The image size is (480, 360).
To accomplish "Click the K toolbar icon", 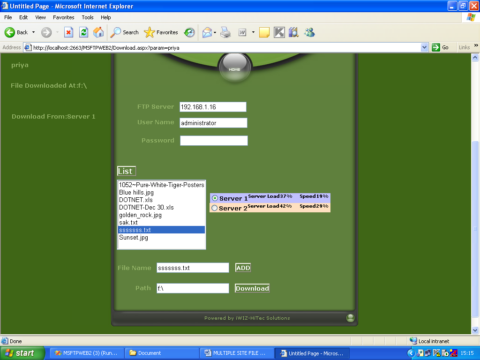I will click(x=279, y=32).
